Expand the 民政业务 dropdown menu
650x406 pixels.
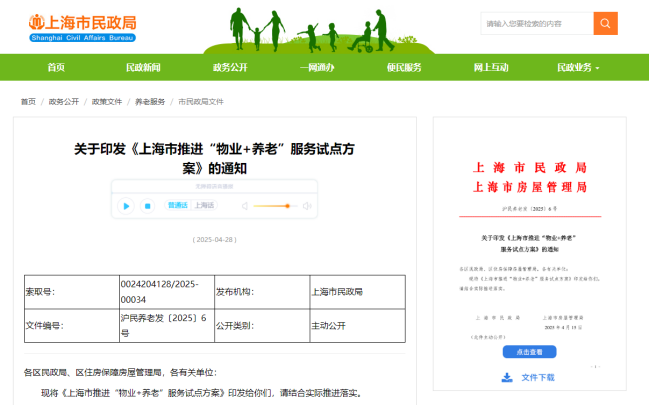click(x=578, y=67)
